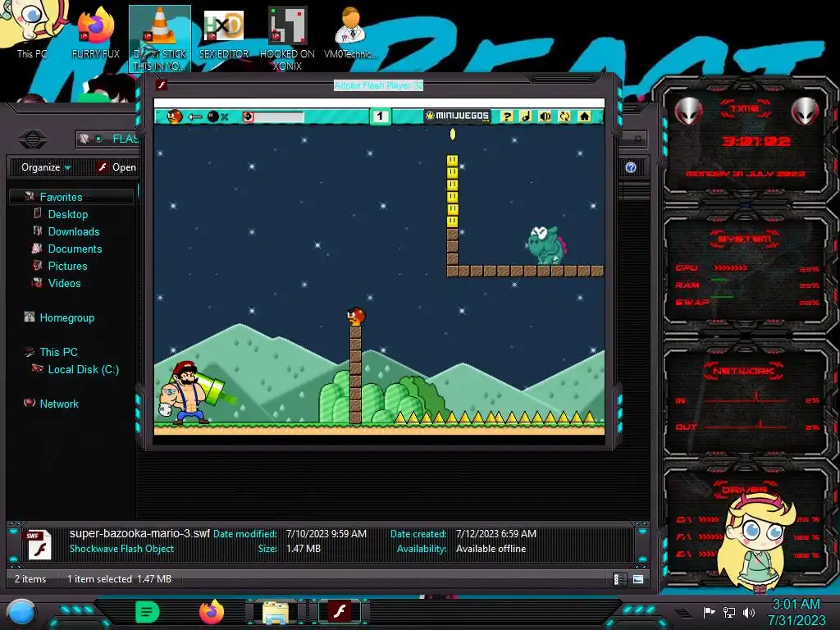
Task: Launch Firefox from the taskbar
Action: [212, 612]
